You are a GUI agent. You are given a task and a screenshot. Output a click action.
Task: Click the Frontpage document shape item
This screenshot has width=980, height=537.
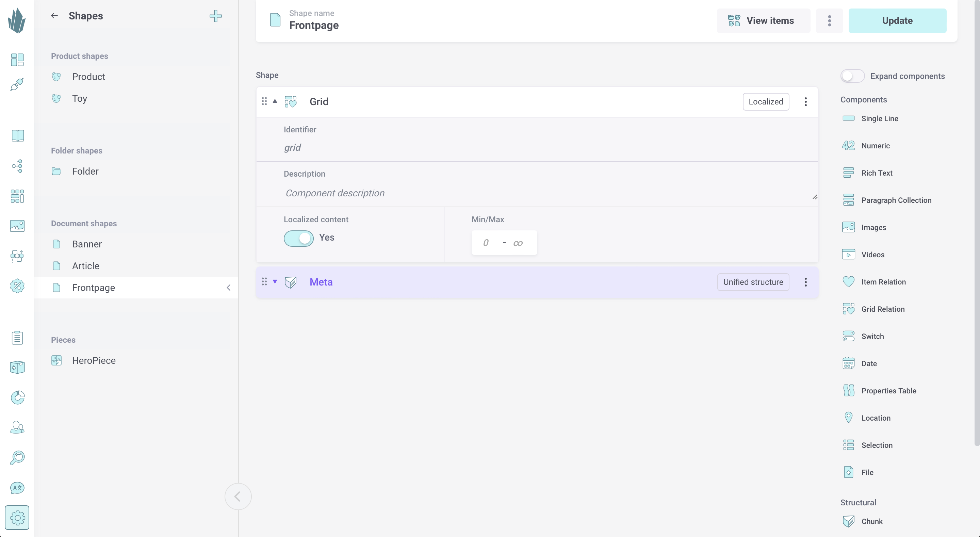coord(93,287)
